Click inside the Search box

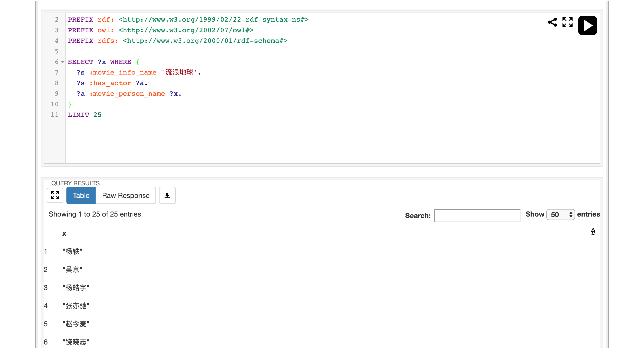tap(477, 215)
